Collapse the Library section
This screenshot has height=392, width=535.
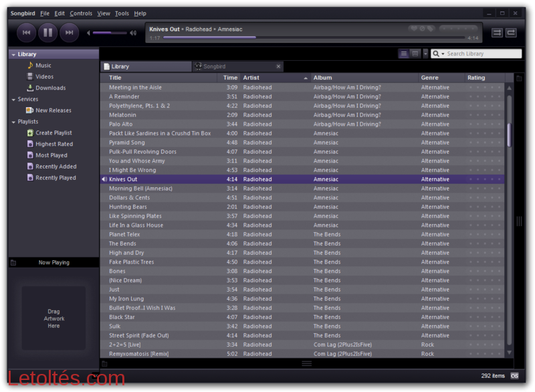(x=13, y=54)
